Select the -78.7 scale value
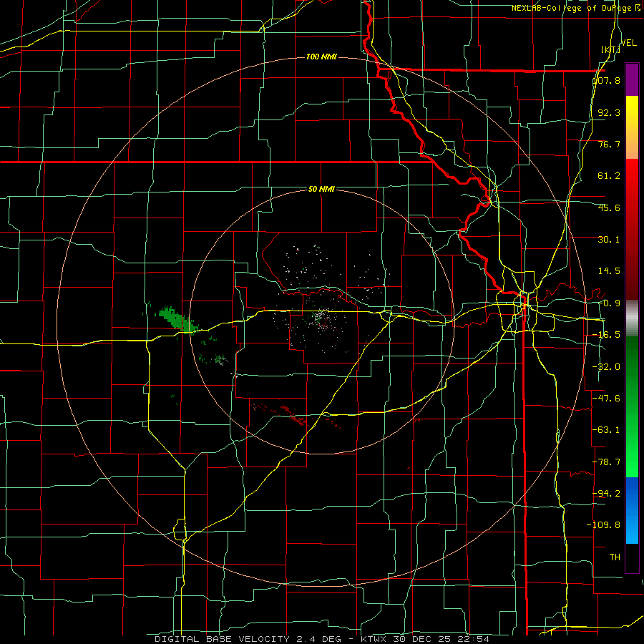Screen dimensions: 644x644 606,462
